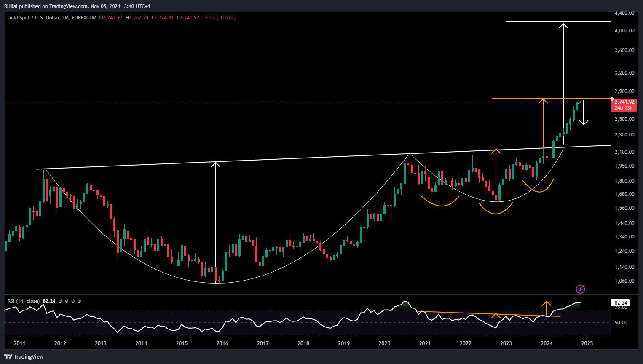Click the TradingView logo at bottom left
This screenshot has width=643, height=364.
(24, 356)
